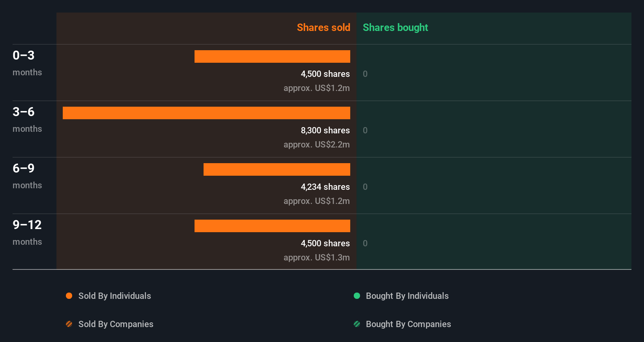Click the approx. US$2.2m text

(x=317, y=144)
